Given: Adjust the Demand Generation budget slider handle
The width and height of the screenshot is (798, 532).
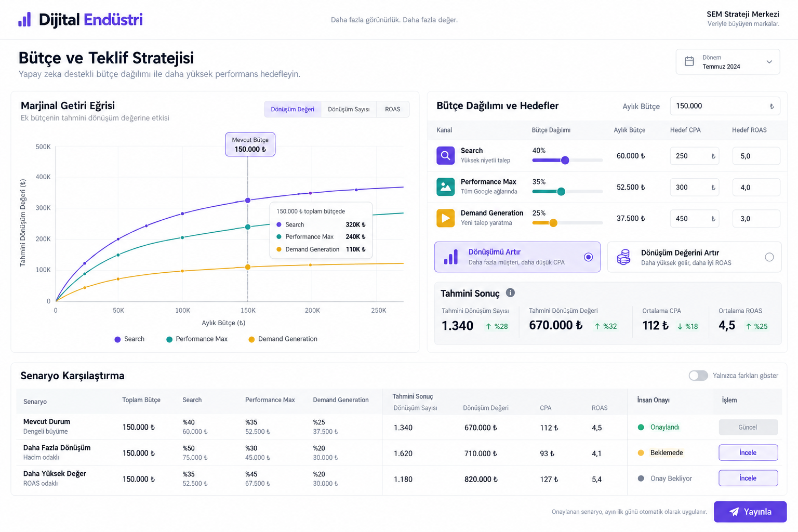Looking at the screenshot, I should (x=553, y=223).
